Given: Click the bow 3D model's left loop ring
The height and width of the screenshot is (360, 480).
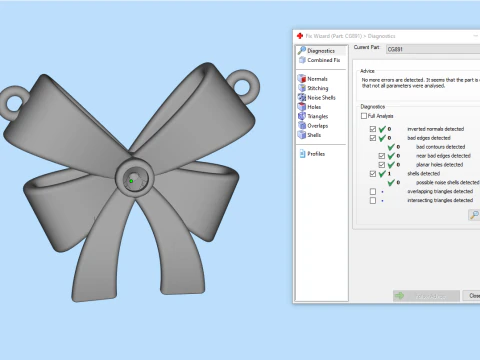Looking at the screenshot, I should coord(14,102).
